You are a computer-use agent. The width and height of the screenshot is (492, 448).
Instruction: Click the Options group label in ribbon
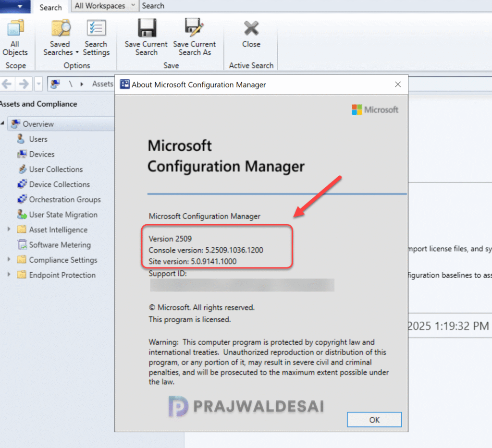coord(77,65)
